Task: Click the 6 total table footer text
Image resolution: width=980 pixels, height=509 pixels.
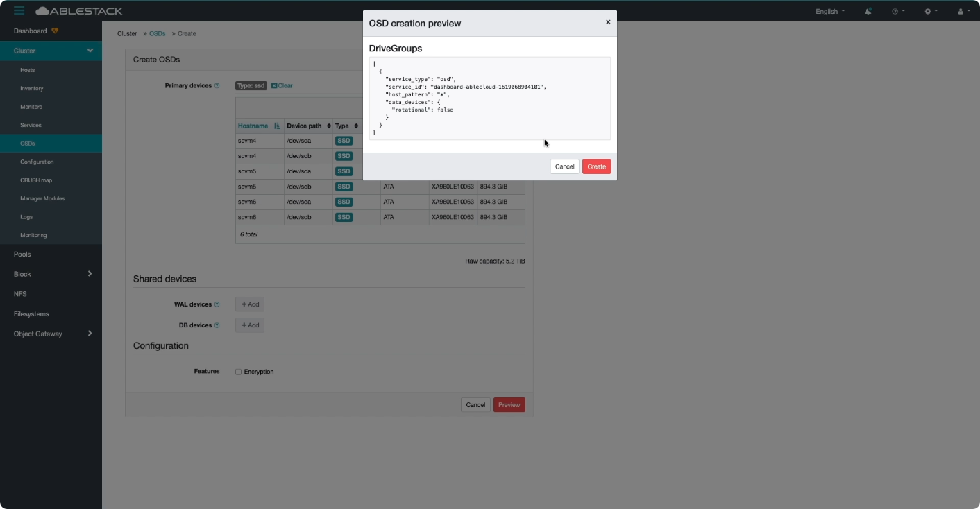Action: (248, 234)
